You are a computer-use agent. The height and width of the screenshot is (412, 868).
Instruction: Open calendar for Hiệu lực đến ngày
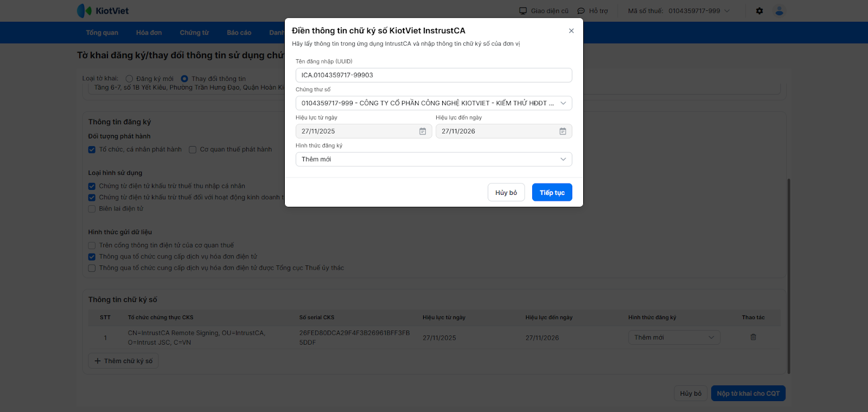click(x=563, y=131)
